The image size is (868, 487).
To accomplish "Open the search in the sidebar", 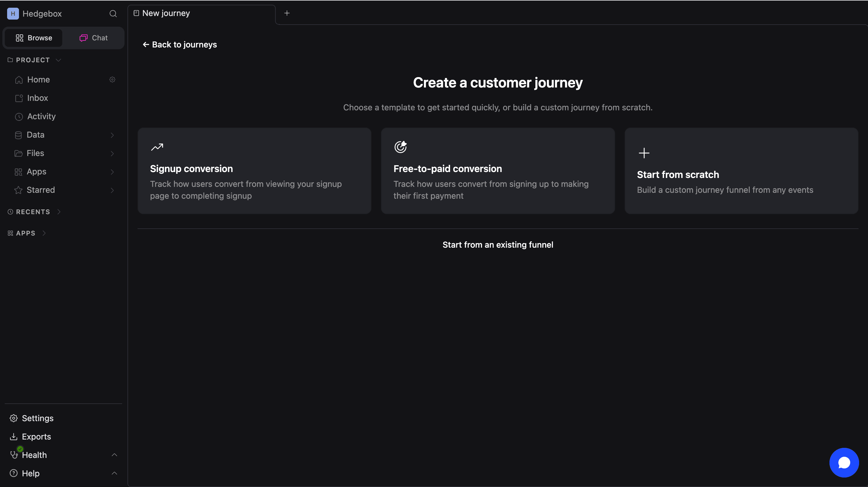I will [x=113, y=13].
